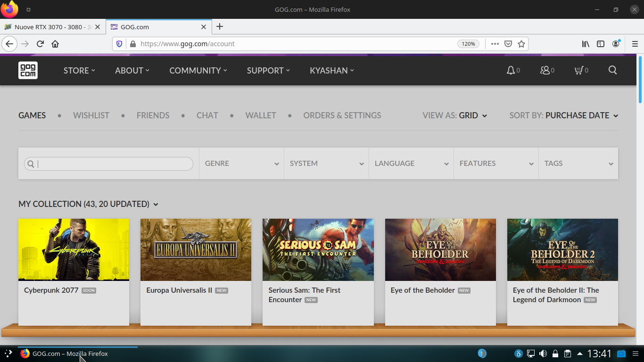Toggle the Firefox sidebar icon

[x=601, y=44]
